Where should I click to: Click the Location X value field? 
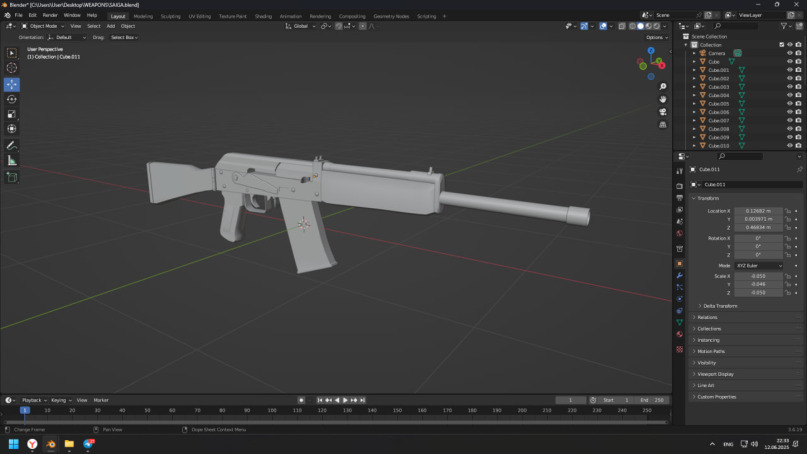759,211
